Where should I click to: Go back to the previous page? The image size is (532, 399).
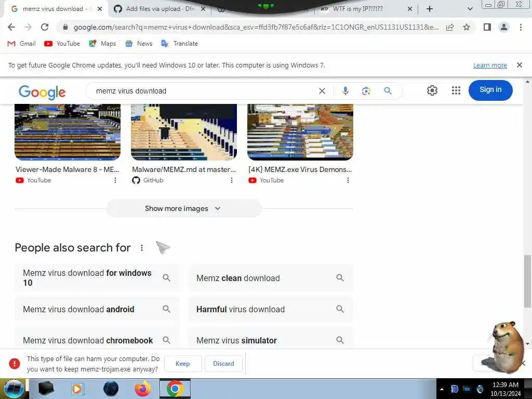coord(11,27)
